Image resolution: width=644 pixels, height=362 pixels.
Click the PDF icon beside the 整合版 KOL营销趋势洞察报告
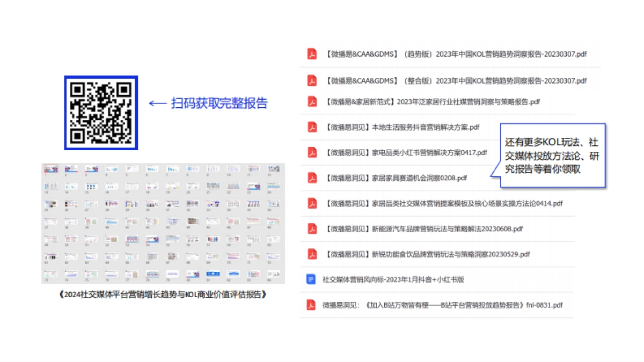312,80
